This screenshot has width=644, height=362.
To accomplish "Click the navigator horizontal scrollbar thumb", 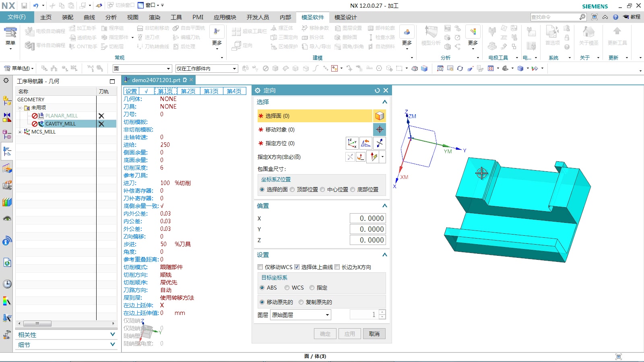I will coord(37,323).
